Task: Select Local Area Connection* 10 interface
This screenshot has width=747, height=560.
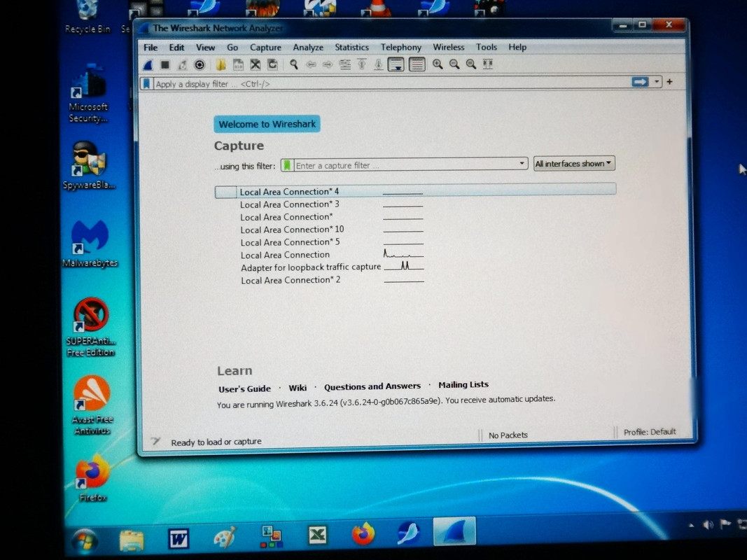Action: [291, 230]
